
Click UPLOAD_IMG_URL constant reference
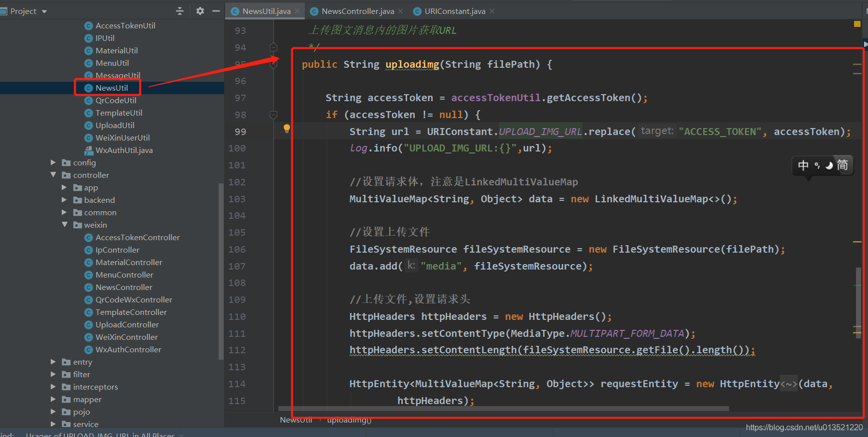540,132
